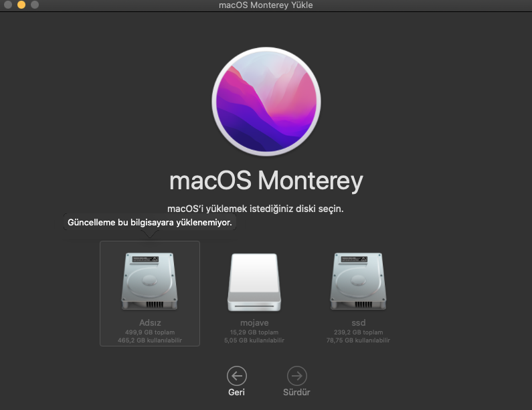Click the mojave disk name label
This screenshot has height=410, width=532.
252,323
